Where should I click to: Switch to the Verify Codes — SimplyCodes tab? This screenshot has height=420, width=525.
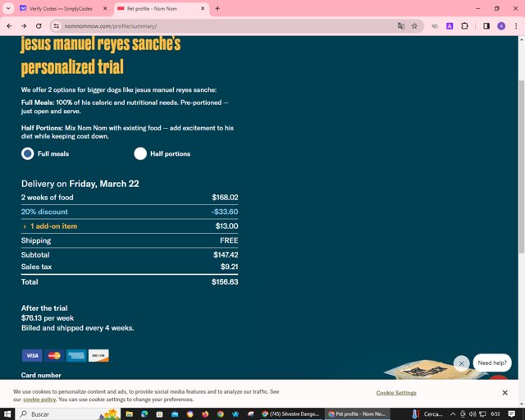(61, 8)
